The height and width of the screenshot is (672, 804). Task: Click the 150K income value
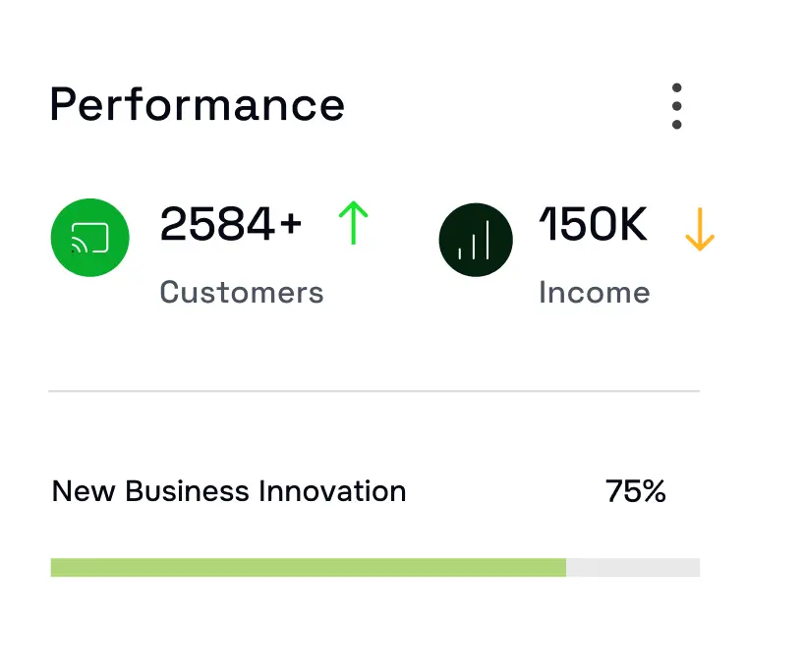click(x=594, y=225)
